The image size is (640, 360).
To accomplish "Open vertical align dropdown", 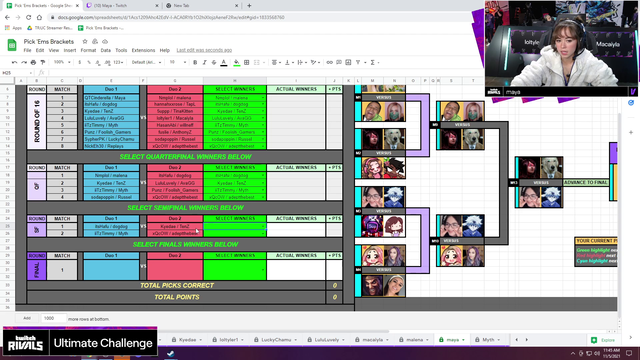I will [289, 62].
